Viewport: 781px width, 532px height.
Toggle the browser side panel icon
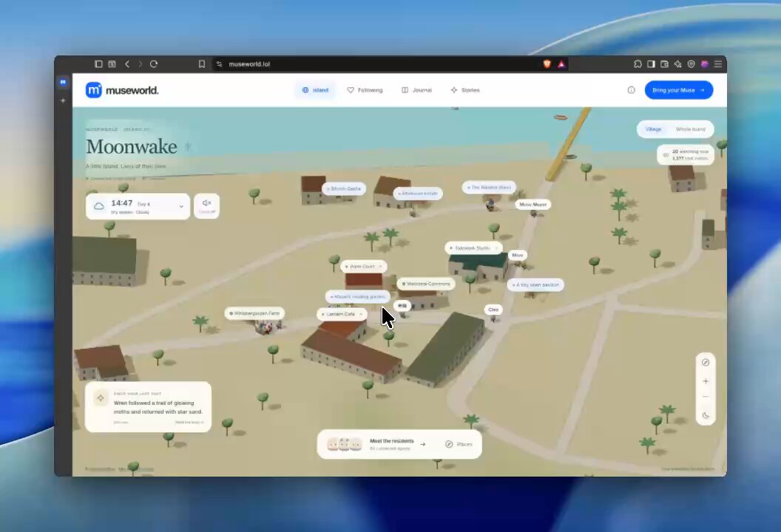[651, 64]
